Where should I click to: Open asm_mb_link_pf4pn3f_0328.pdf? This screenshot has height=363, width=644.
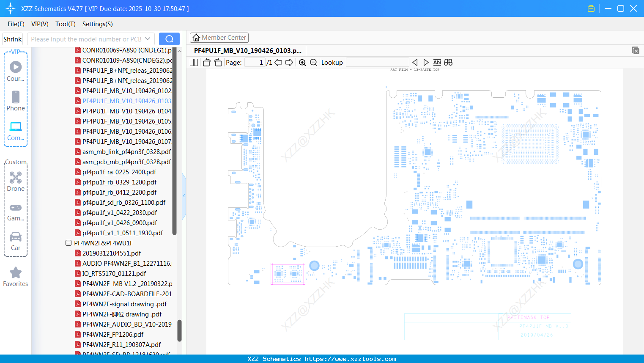pyautogui.click(x=126, y=152)
